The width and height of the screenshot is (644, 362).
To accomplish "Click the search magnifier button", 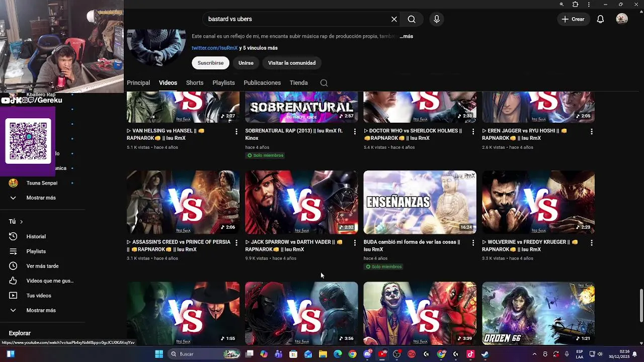I will pyautogui.click(x=412, y=19).
